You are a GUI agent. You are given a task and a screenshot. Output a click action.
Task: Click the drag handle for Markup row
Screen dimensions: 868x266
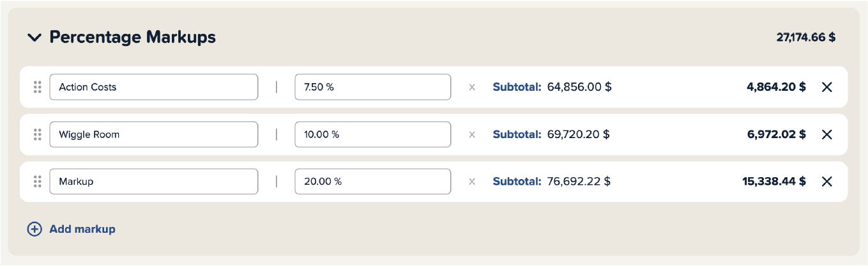click(x=37, y=182)
